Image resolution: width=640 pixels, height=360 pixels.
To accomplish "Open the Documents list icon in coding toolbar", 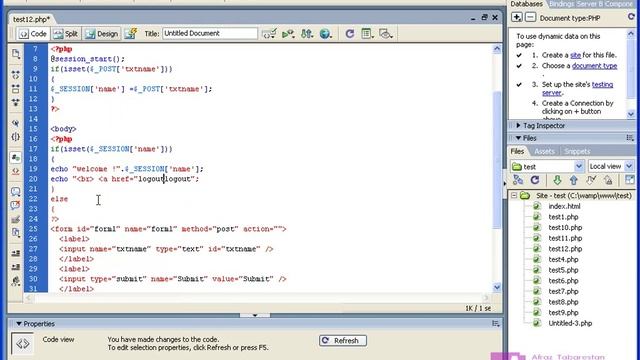I will click(x=16, y=54).
